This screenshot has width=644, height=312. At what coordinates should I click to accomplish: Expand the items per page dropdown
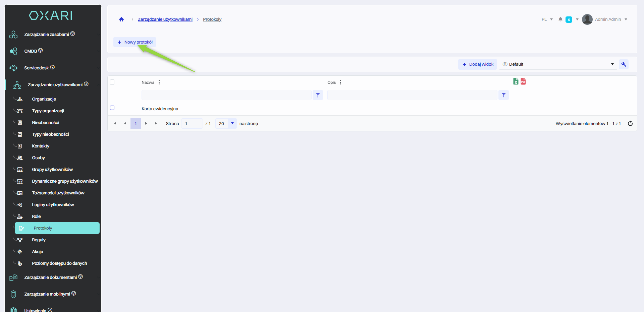232,124
